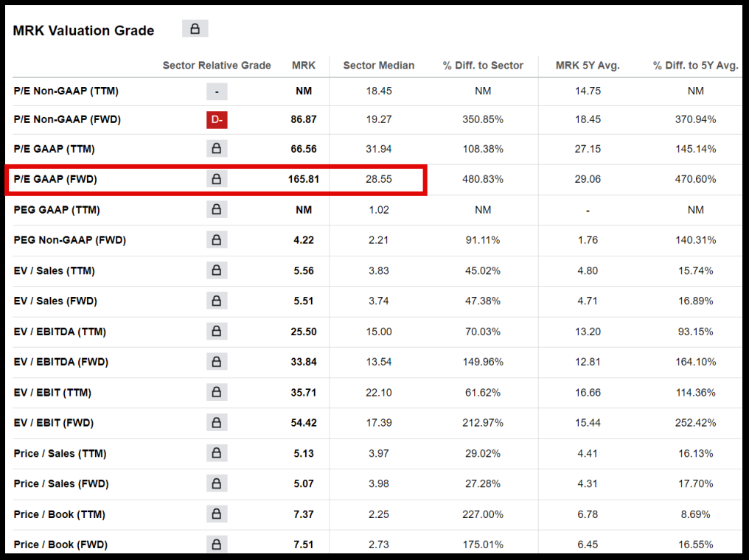Select the Price / Sales (TTM) row label

click(x=60, y=453)
